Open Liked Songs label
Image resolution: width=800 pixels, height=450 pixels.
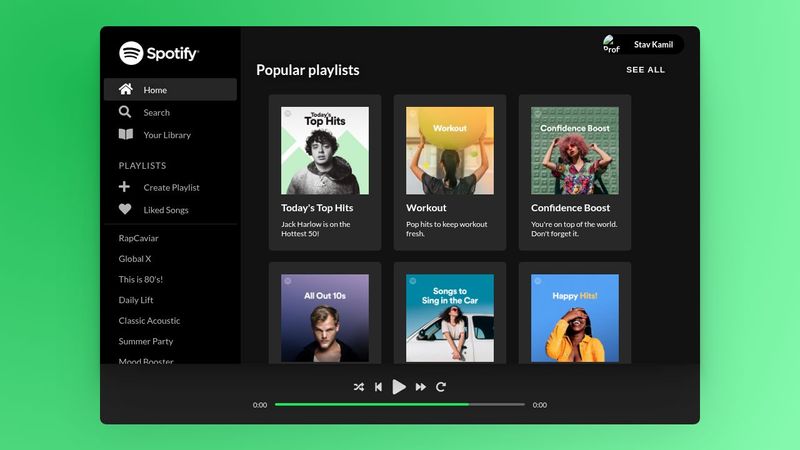point(166,210)
